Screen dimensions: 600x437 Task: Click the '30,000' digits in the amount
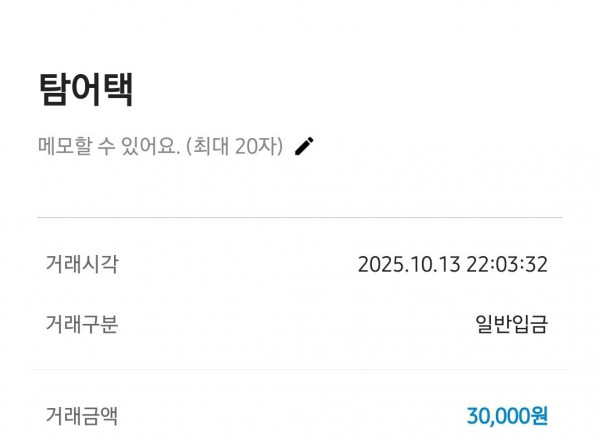pos(498,414)
